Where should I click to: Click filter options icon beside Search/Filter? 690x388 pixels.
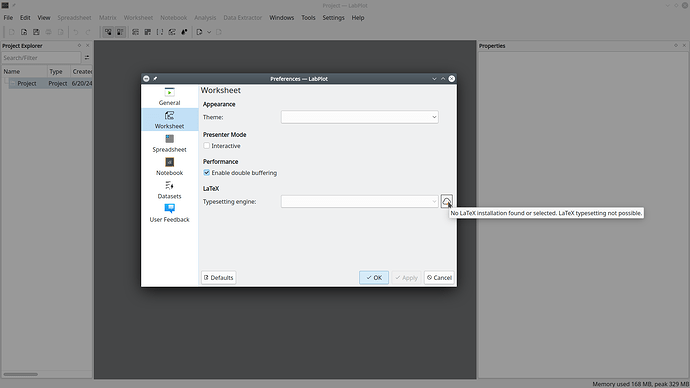(87, 58)
